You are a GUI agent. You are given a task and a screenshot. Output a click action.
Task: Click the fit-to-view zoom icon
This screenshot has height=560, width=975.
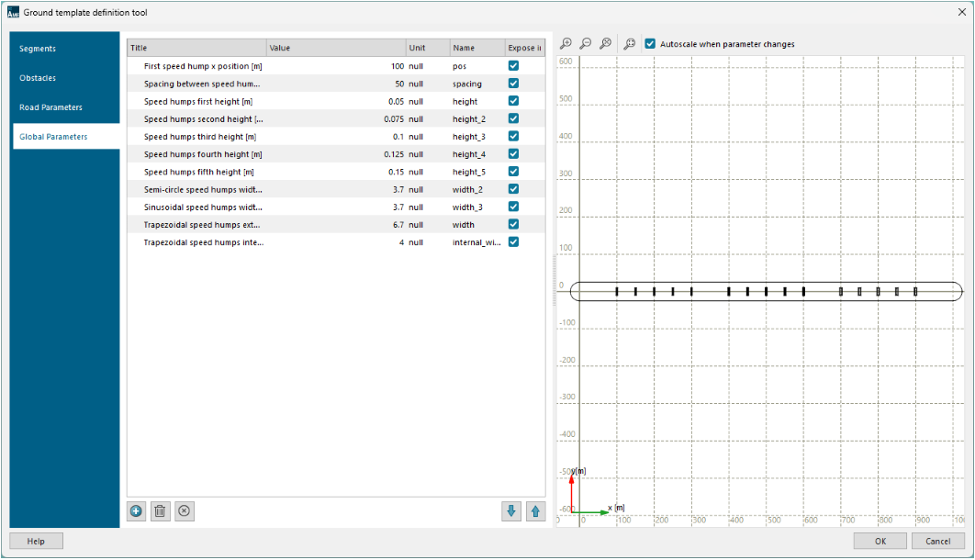629,44
